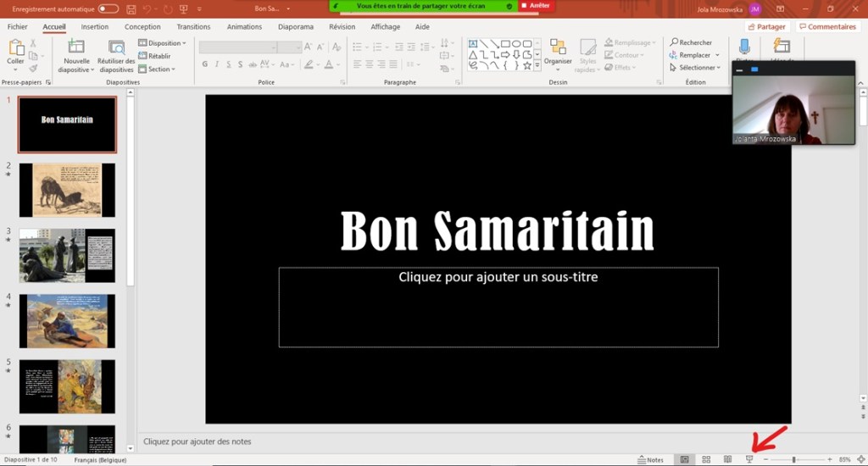Stop screen sharing with Arrêter
Viewport: 868px width, 466px height.
(x=536, y=6)
